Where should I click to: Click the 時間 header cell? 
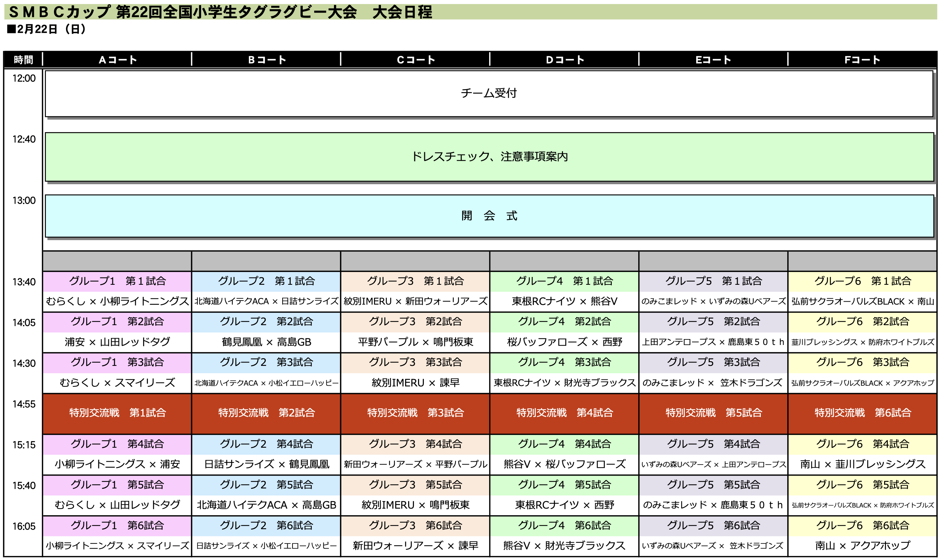click(x=23, y=59)
